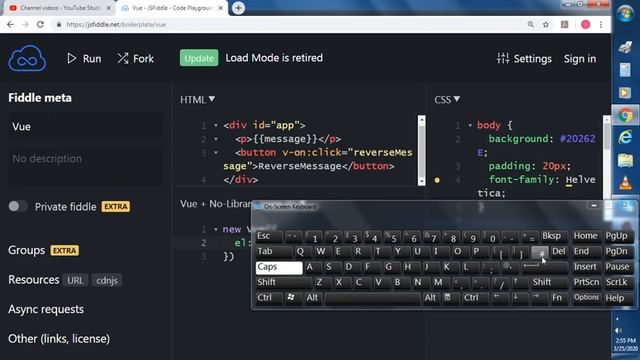Image resolution: width=640 pixels, height=360 pixels.
Task: Open the Vue + No-Library dropdown
Action: pos(216,204)
